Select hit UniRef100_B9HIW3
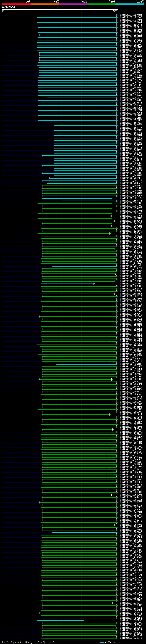The width and height of the screenshot is (146, 644). pos(131,47)
